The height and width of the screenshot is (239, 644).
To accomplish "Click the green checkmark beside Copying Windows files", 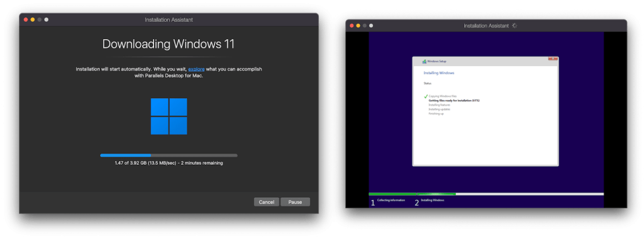I will point(426,96).
